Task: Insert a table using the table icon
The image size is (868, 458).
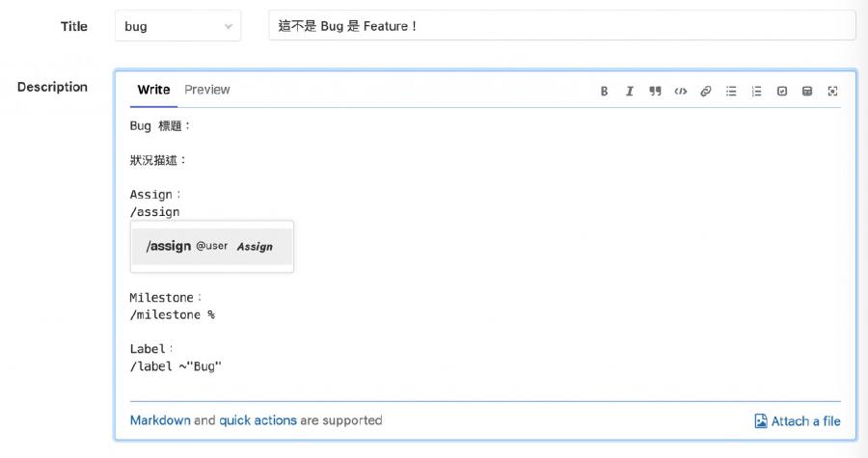Action: [807, 92]
